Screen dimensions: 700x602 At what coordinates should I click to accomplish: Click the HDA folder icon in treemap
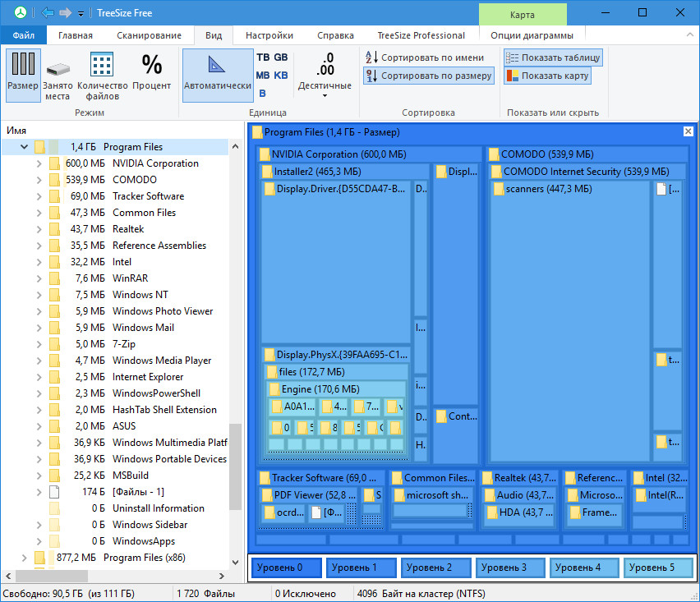[492, 512]
